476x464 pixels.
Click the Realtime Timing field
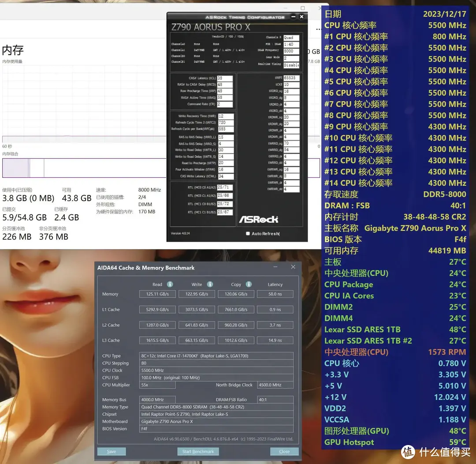(291, 65)
